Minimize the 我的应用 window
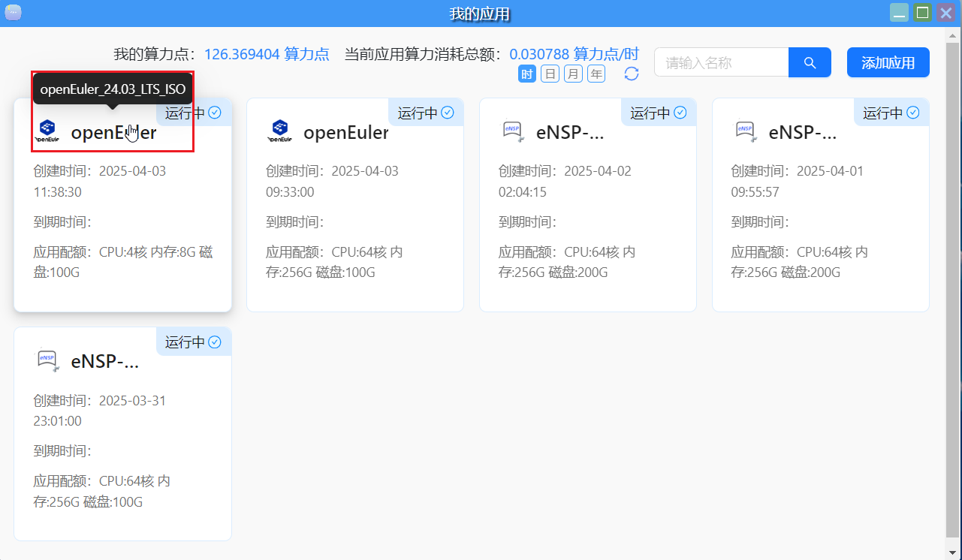The height and width of the screenshot is (560, 962). pyautogui.click(x=899, y=13)
